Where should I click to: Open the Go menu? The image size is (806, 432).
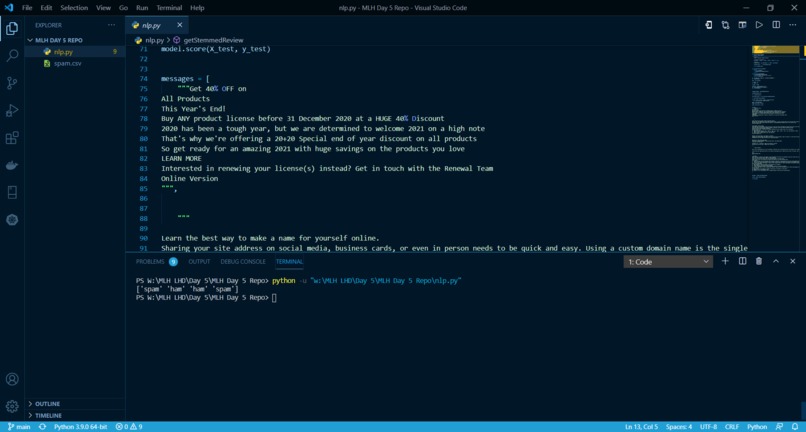[x=123, y=8]
